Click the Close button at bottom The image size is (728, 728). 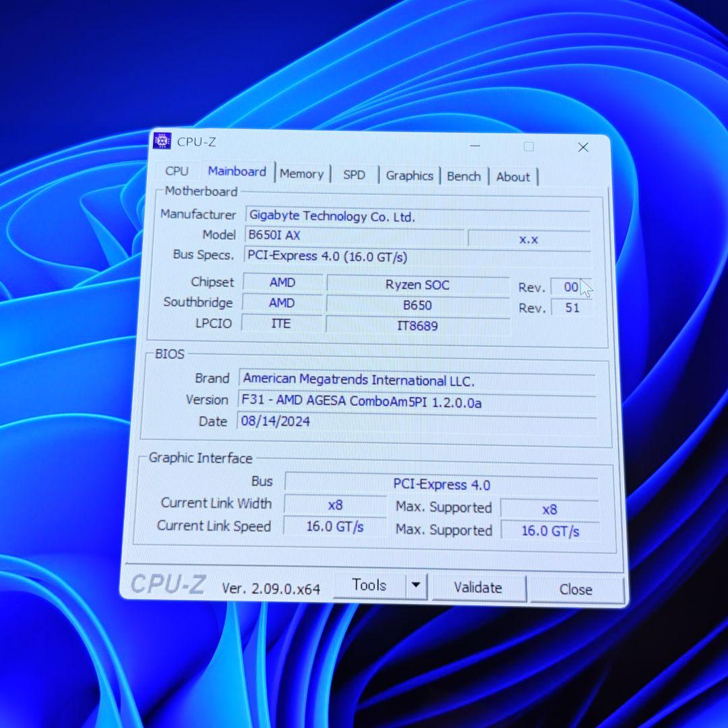click(x=576, y=590)
